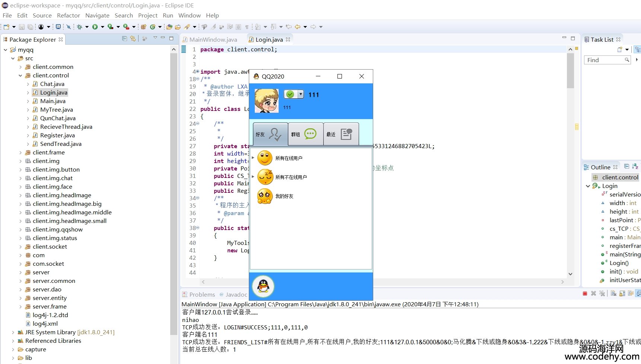Viewport: 641px width, 364px height.
Task: Click the Open Task folder icon
Action: pyautogui.click(x=178, y=27)
